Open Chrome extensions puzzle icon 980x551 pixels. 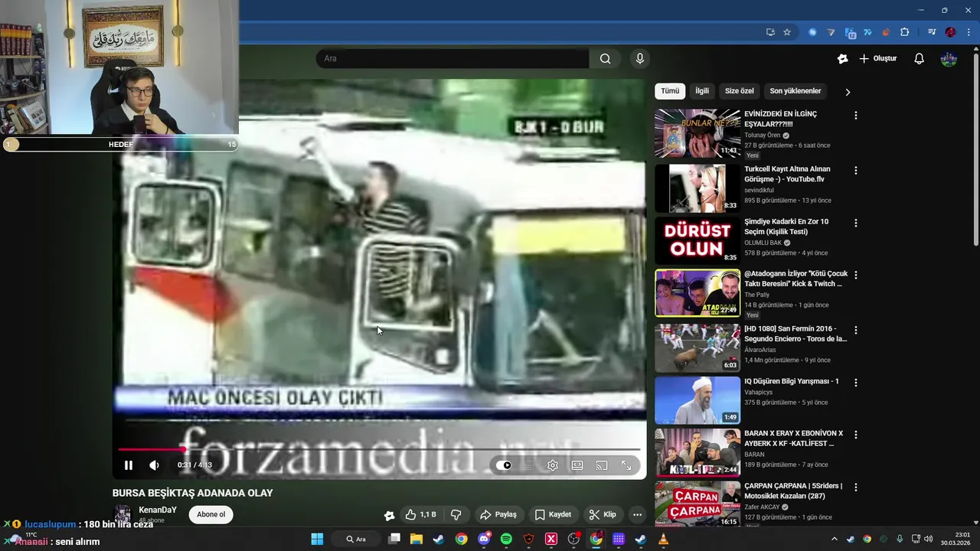pos(904,32)
